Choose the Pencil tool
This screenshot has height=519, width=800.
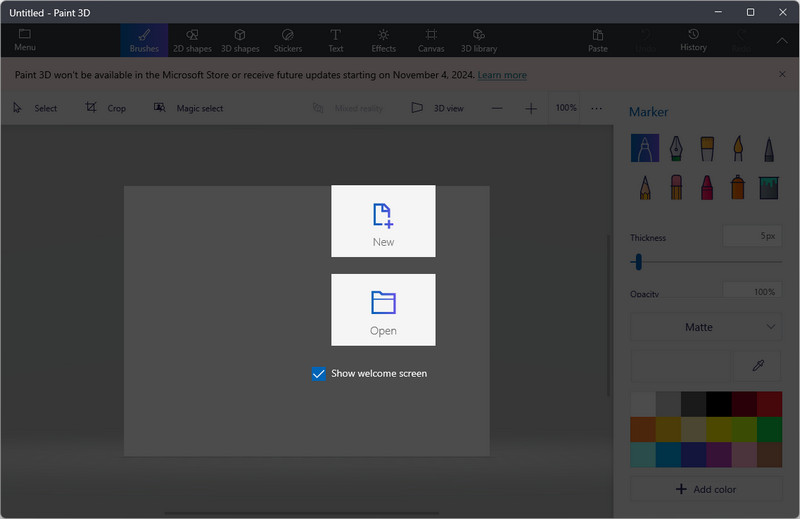pos(645,187)
